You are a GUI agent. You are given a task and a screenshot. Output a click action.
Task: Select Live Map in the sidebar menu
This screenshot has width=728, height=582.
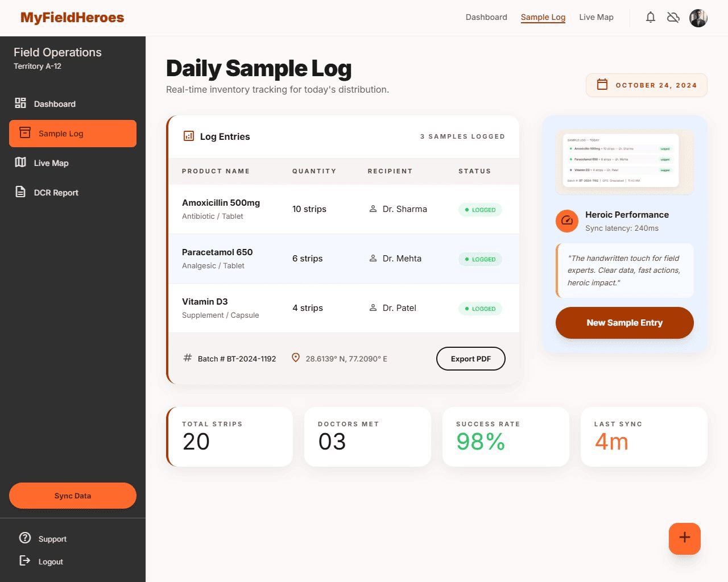[x=73, y=163]
